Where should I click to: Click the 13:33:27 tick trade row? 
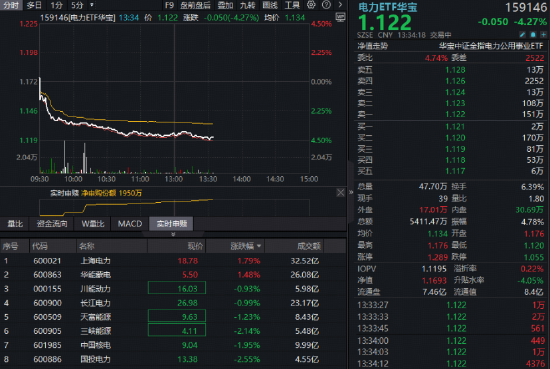click(x=451, y=305)
